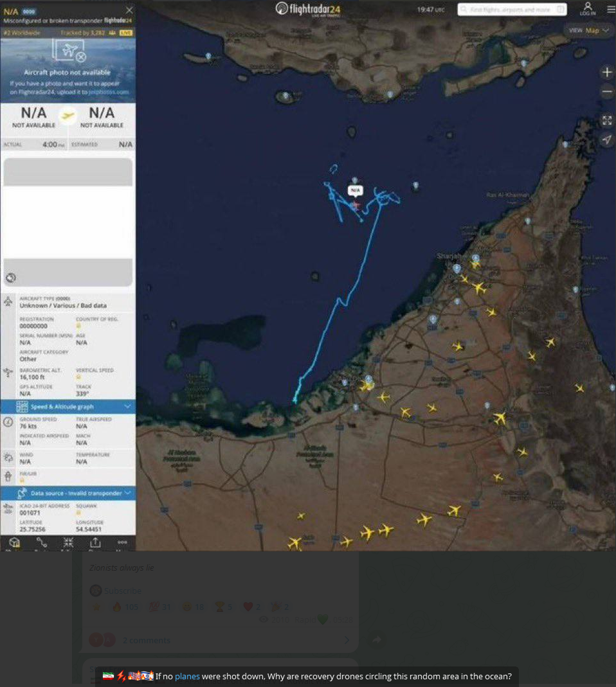Open the jetphotos.com upload link
The width and height of the screenshot is (616, 687).
108,92
